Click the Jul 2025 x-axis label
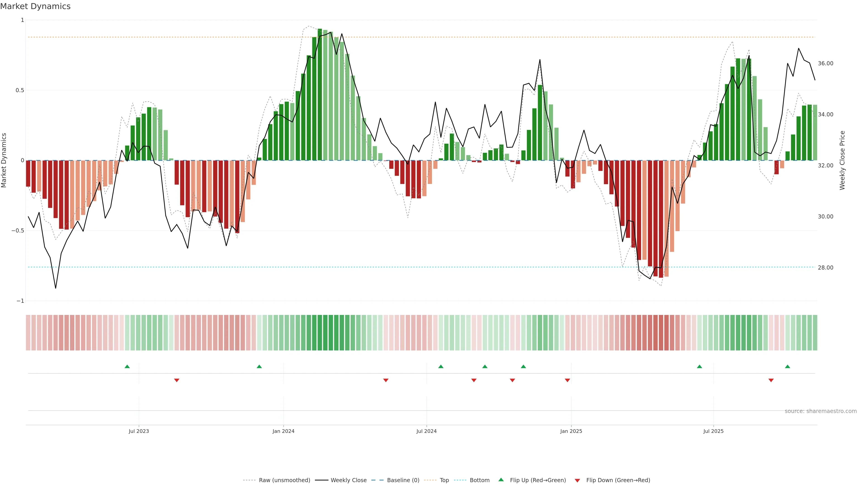The height and width of the screenshot is (488, 868). click(x=713, y=431)
